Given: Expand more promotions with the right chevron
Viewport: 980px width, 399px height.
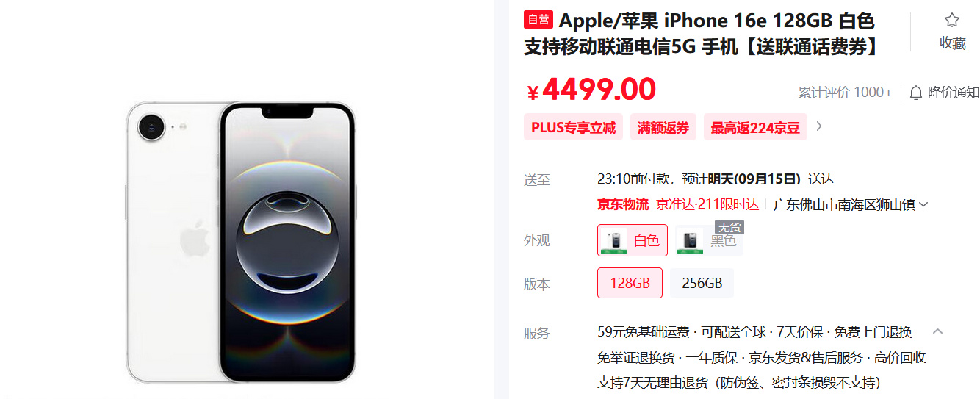Looking at the screenshot, I should 819,126.
